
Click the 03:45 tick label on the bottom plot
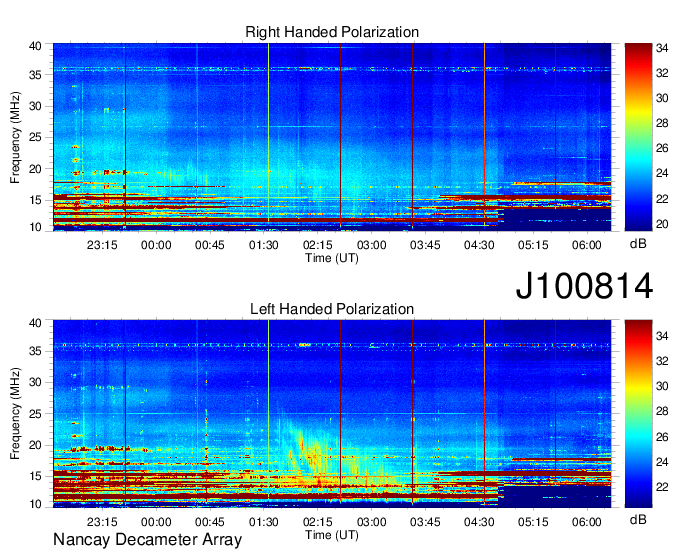point(425,522)
